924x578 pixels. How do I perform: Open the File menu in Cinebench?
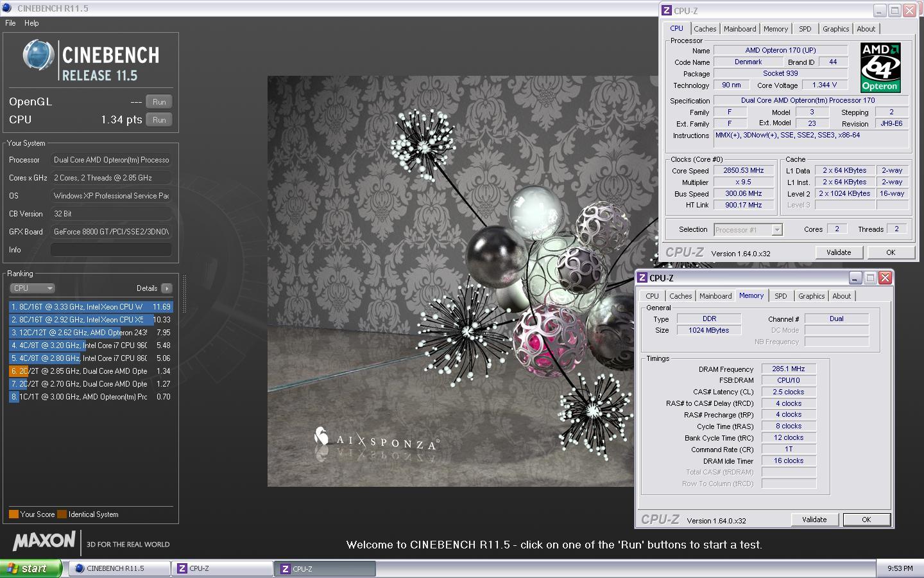[x=10, y=23]
